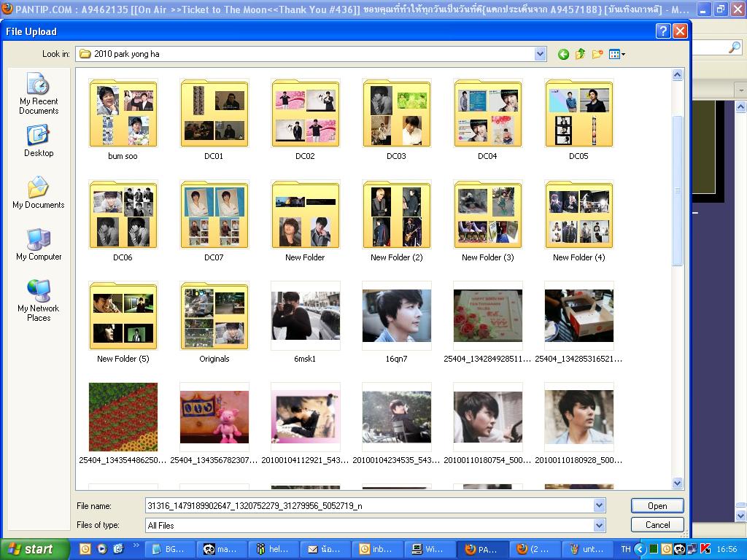
Task: Click file list scrollbar up arrow
Action: click(x=677, y=75)
